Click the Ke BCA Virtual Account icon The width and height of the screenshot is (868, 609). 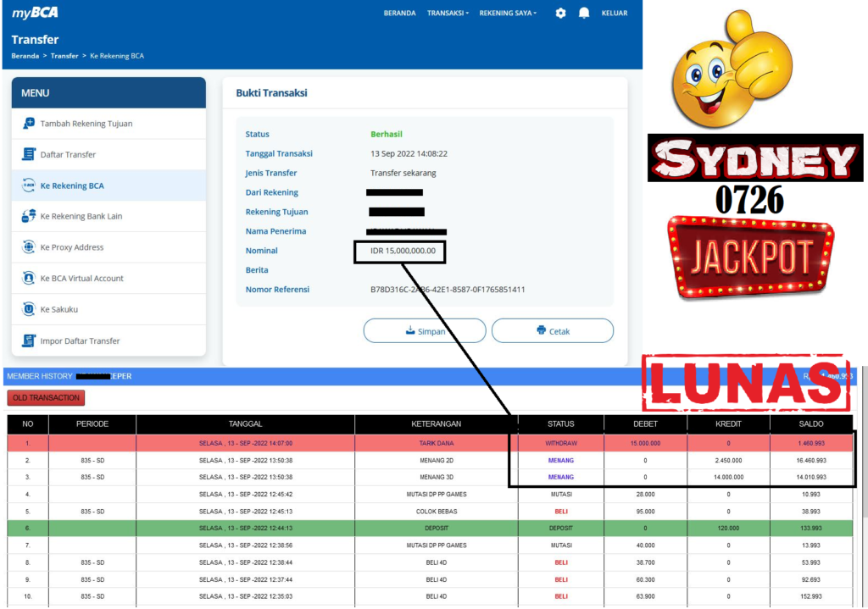[x=28, y=278]
